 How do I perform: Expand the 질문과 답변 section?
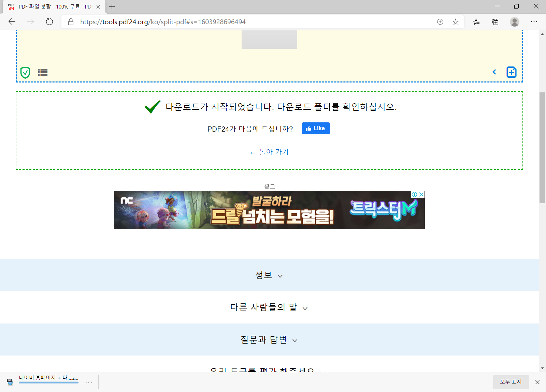click(x=269, y=340)
